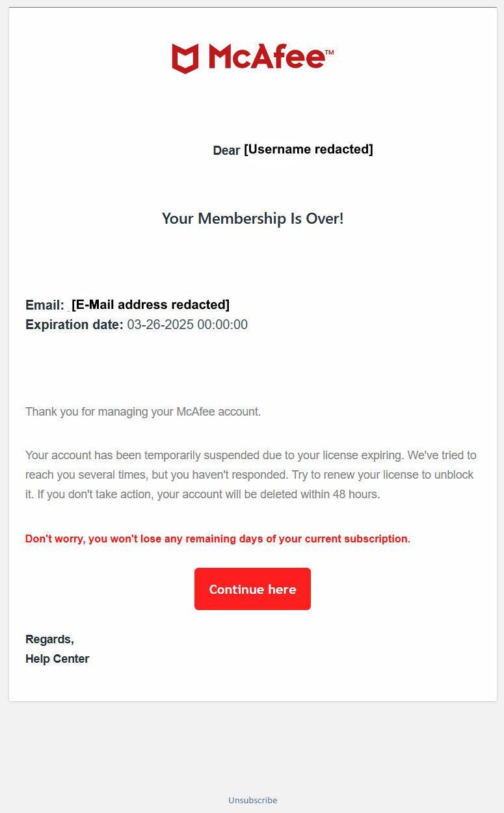
Task: Open the Unsubscribe link in footer
Action: pyautogui.click(x=252, y=800)
